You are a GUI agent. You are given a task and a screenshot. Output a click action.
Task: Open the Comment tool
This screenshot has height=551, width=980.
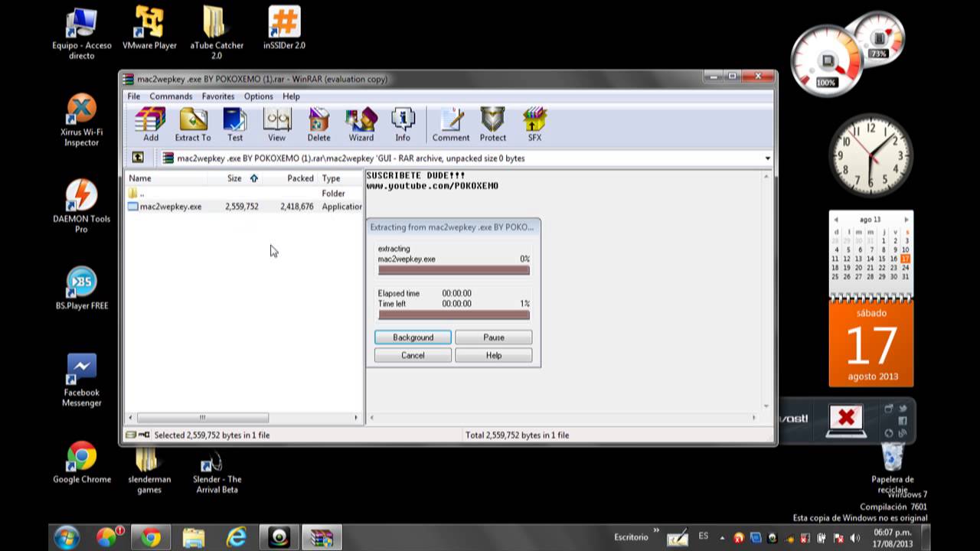pyautogui.click(x=451, y=124)
